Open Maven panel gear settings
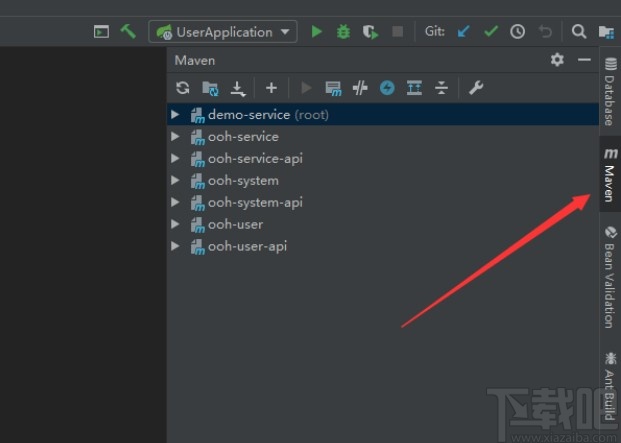 click(557, 60)
